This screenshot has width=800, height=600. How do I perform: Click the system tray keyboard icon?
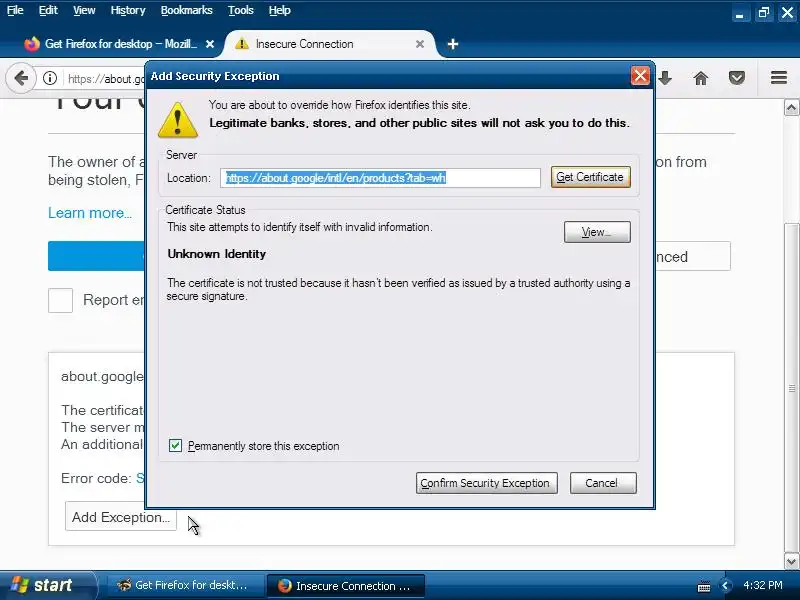(704, 586)
